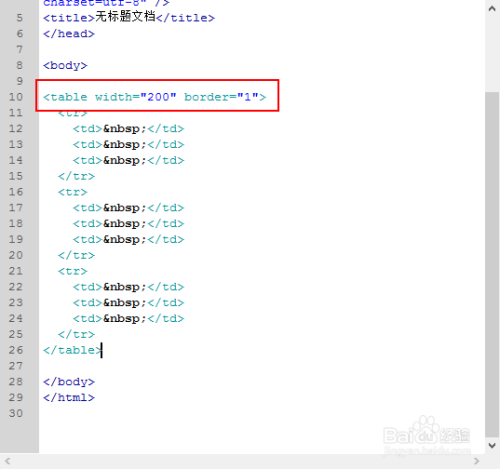Click the vertical scrollbar thumb
Screen dimensions: 500x469
click(492, 264)
